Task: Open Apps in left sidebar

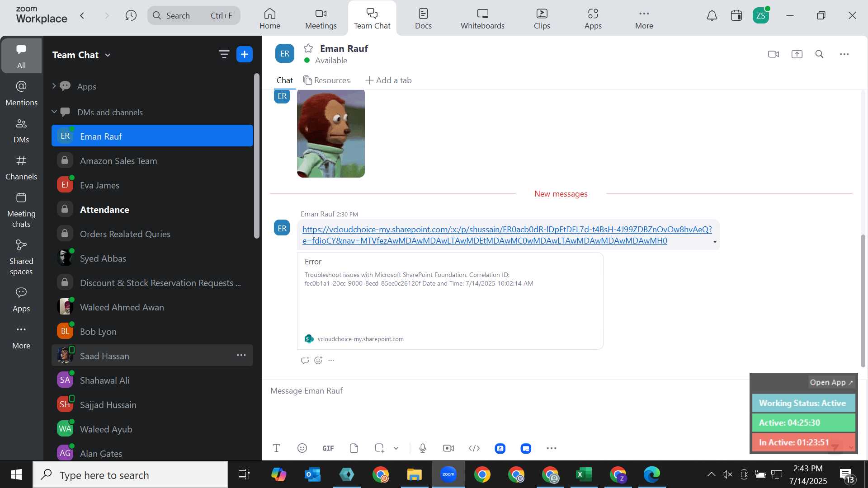Action: tap(21, 299)
